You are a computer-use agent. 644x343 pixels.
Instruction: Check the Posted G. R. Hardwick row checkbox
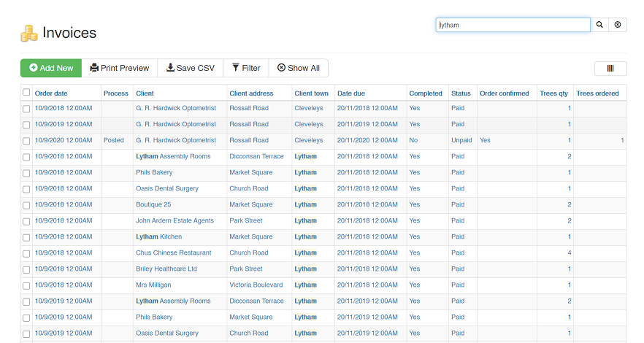(26, 141)
